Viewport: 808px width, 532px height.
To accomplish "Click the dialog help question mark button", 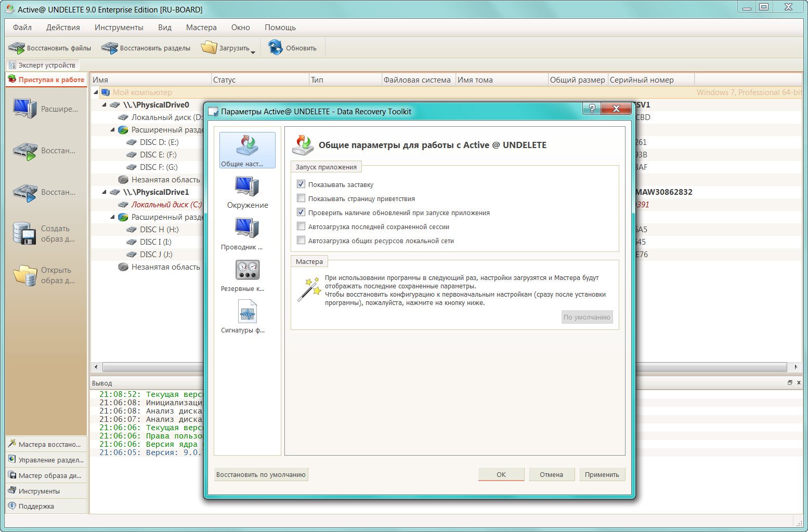I will 591,109.
